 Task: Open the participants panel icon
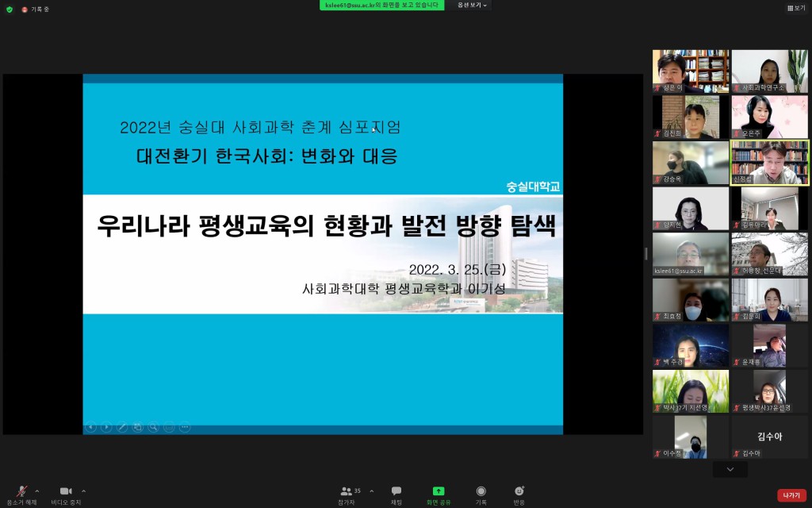(x=346, y=491)
